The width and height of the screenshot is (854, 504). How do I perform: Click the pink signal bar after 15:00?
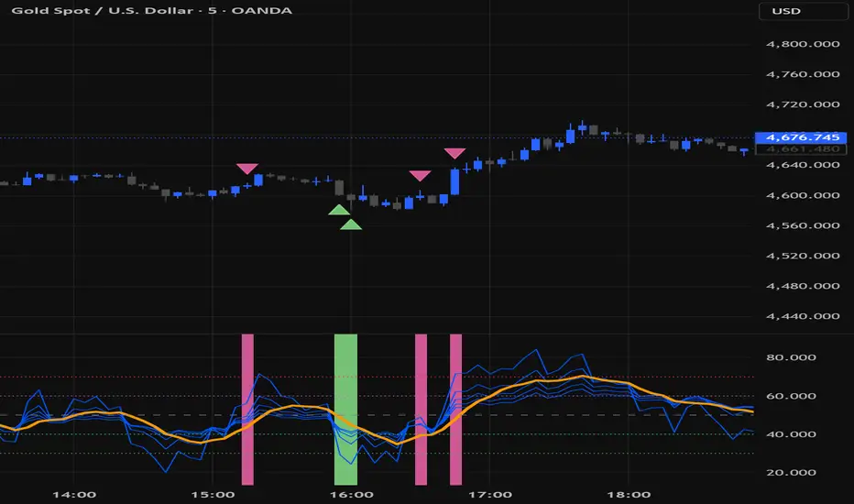[247, 410]
